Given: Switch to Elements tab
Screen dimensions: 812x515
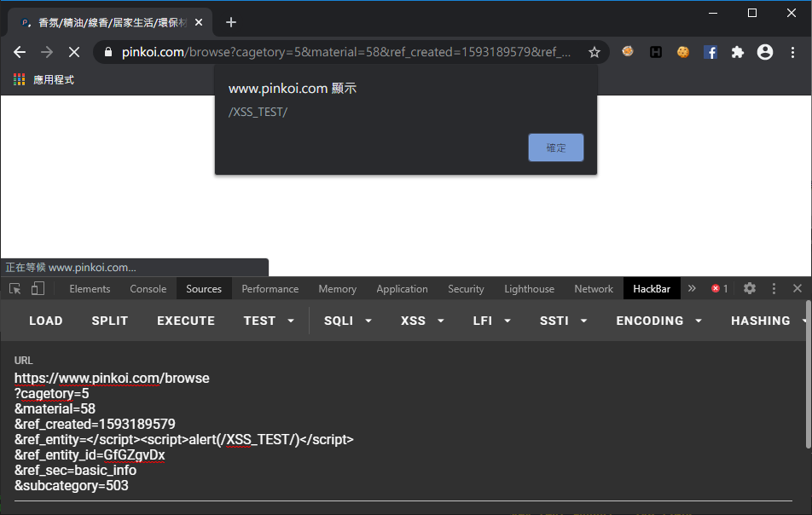Looking at the screenshot, I should (90, 289).
